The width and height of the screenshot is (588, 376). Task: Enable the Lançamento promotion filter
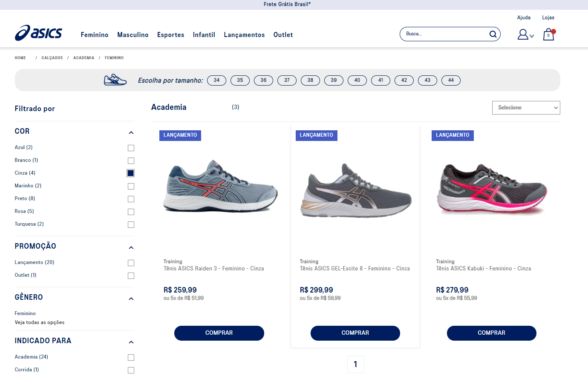[x=131, y=263]
